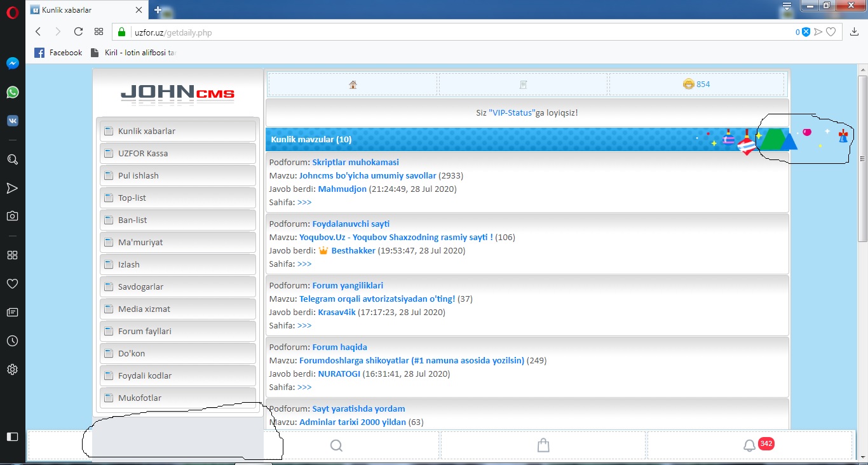Click the shopping bag icon in bottom bar
868x465 pixels.
(x=543, y=445)
